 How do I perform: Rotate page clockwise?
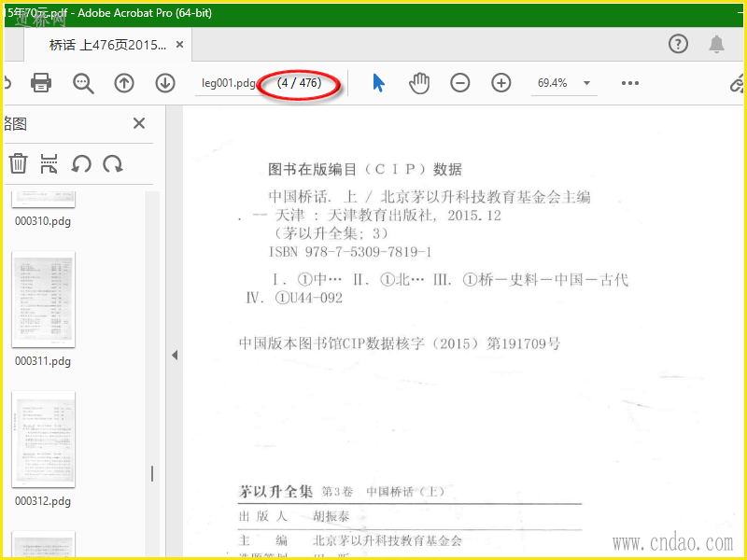pos(113,164)
